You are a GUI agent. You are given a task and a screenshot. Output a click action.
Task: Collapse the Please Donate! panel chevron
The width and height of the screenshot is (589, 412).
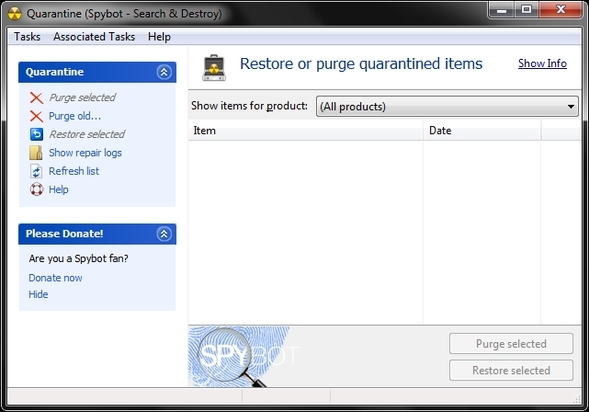click(164, 234)
